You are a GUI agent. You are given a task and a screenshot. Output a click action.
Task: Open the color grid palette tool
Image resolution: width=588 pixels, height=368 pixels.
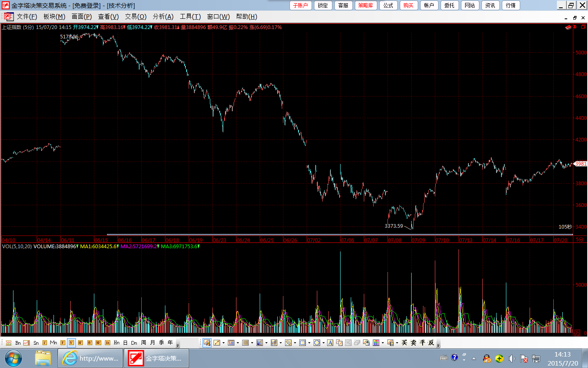tap(376, 343)
